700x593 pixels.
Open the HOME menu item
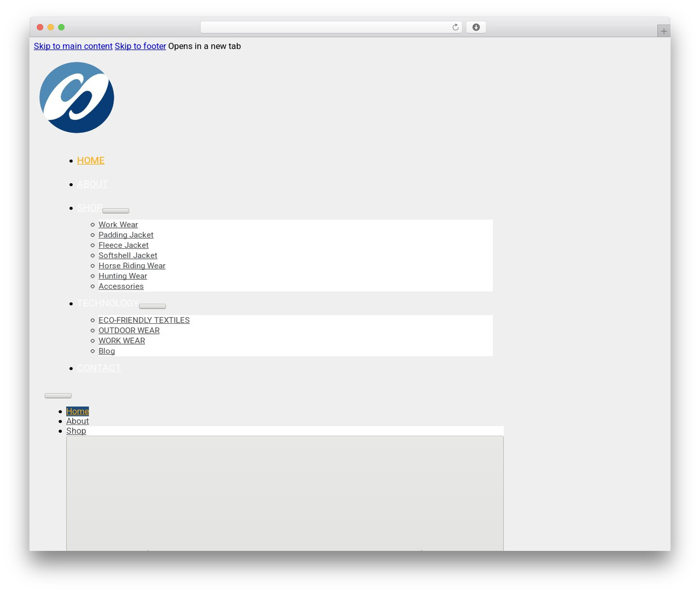[91, 160]
